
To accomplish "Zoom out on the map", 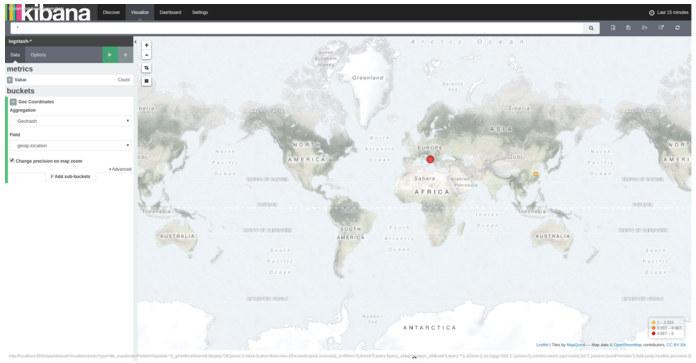I will tap(146, 55).
